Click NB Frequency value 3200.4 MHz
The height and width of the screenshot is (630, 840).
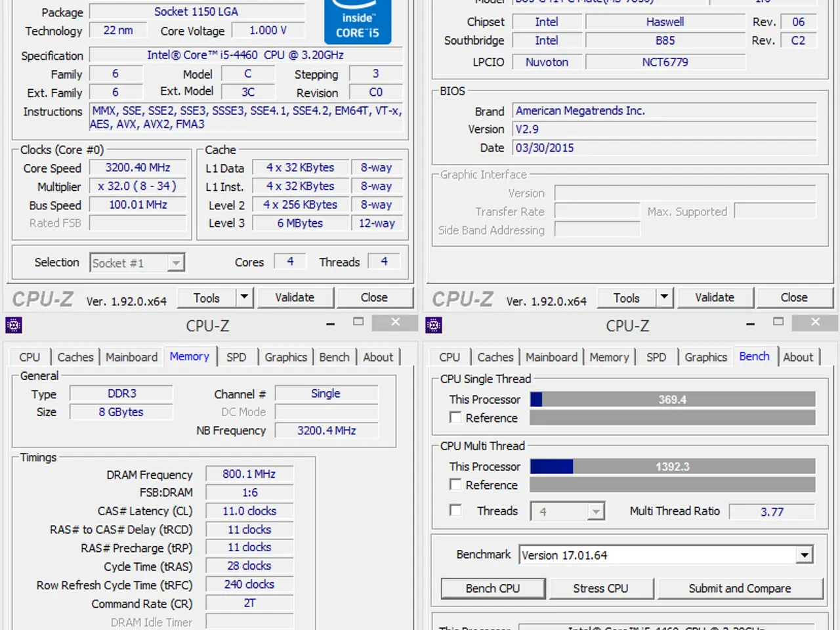[326, 430]
